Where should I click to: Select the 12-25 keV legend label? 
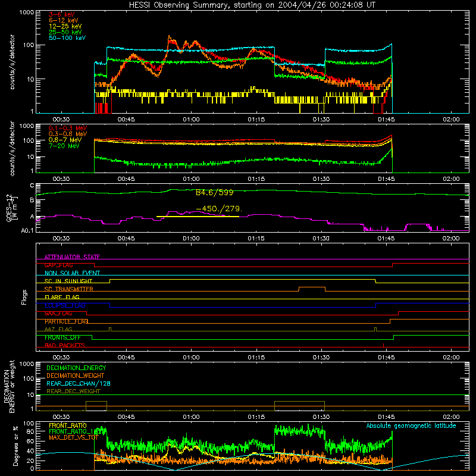point(65,26)
